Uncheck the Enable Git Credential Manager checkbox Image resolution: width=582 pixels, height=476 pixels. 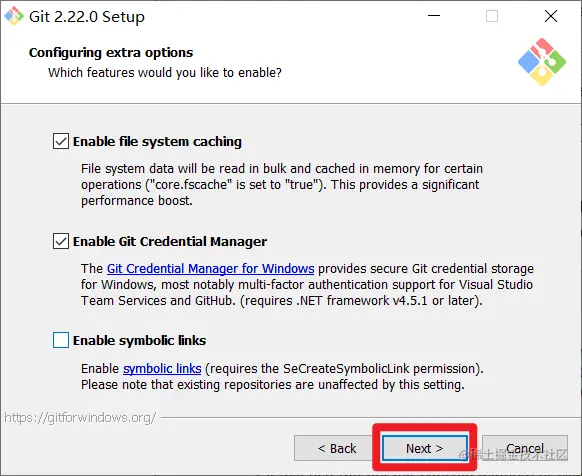point(61,241)
